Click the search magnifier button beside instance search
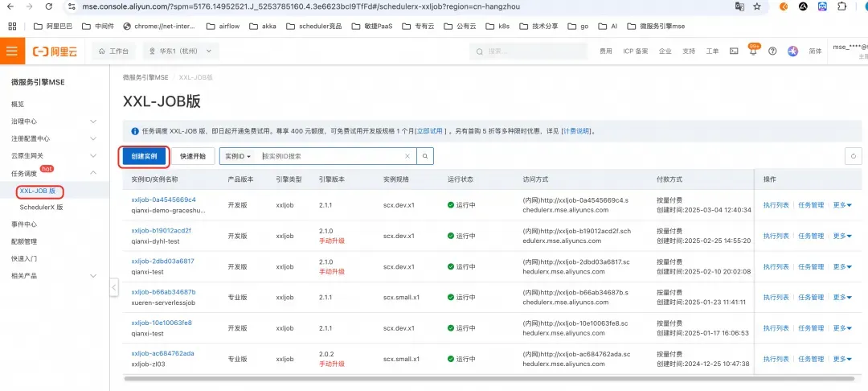The image size is (868, 391). click(x=425, y=156)
